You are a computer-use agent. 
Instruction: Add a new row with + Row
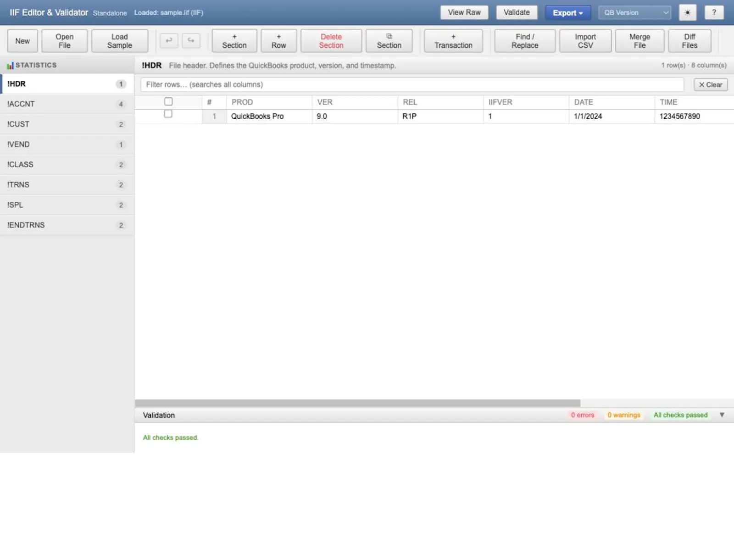pyautogui.click(x=278, y=41)
